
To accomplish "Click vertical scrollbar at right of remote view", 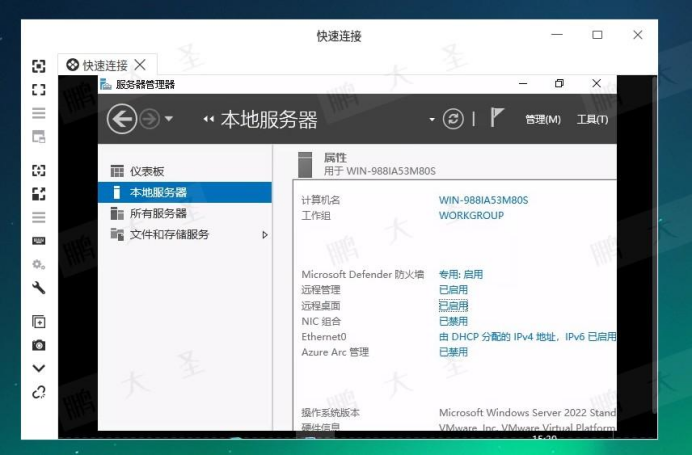I will click(654, 245).
